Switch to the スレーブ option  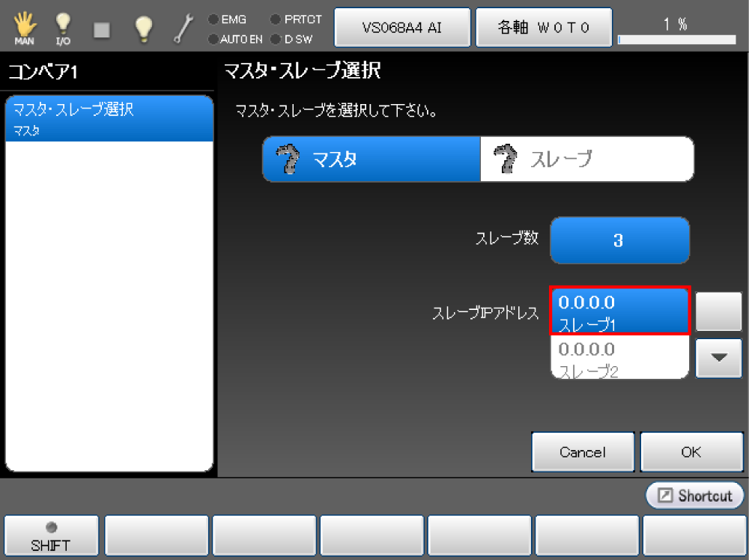point(586,159)
